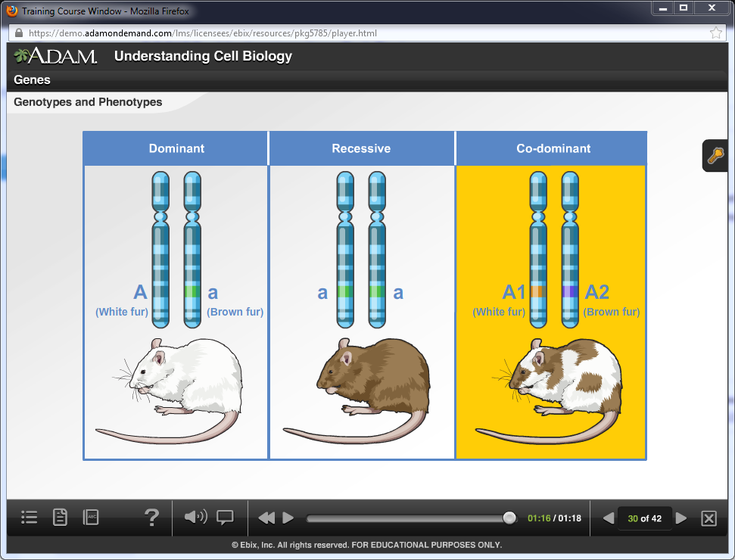Toggle closed captions speech bubble

[225, 518]
